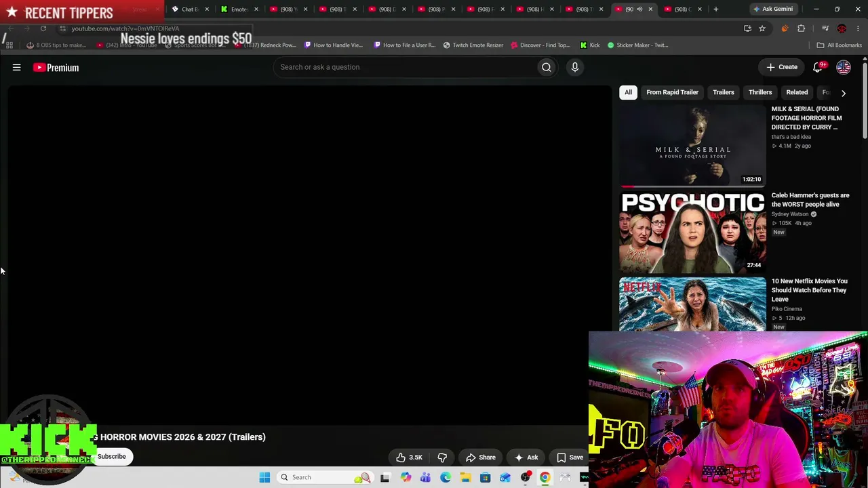The image size is (868, 488).
Task: Select the Related filter chip
Action: click(797, 92)
